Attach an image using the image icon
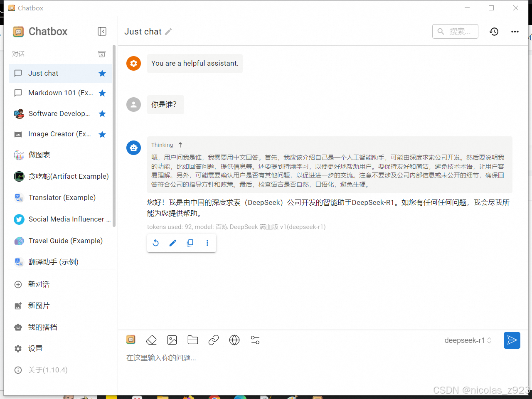The image size is (532, 399). click(172, 340)
